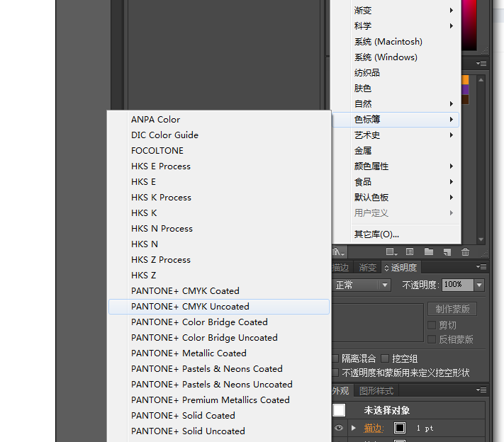Click the white appearance thumbnail for 未选择对象
This screenshot has height=442, width=504.
tap(339, 410)
